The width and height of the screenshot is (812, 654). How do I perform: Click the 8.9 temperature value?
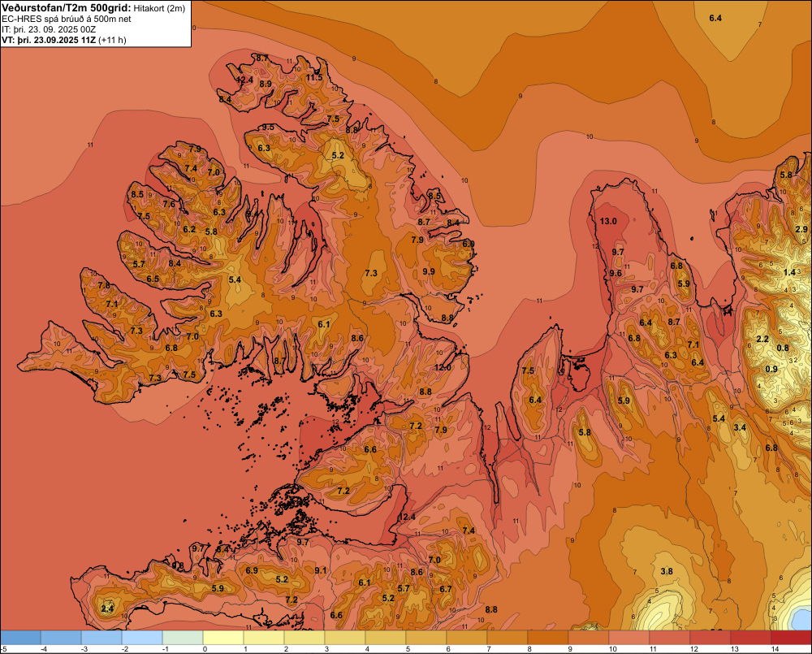coord(266,84)
